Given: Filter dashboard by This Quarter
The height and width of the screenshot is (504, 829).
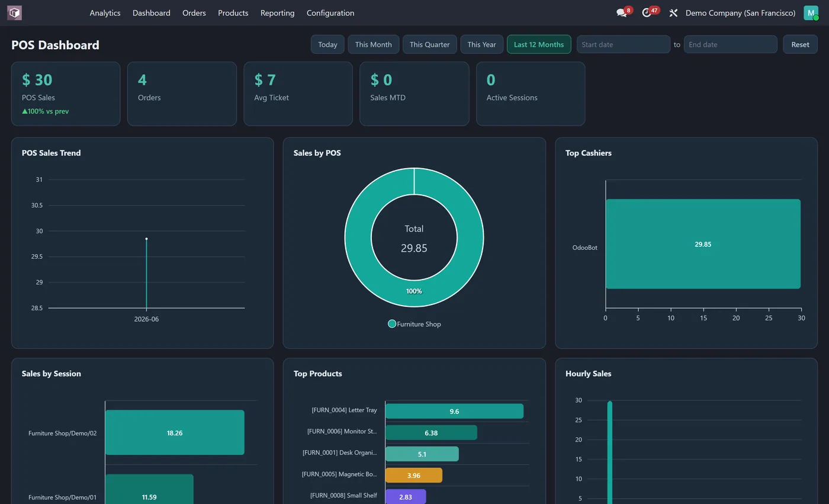Looking at the screenshot, I should pos(430,44).
